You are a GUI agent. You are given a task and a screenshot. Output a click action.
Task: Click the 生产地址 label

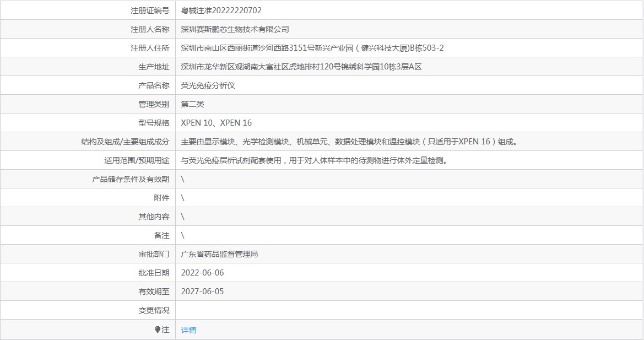(x=154, y=67)
